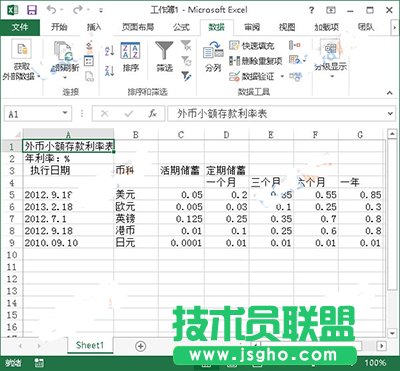
Task: Click the cancel X in formula bar
Action: click(105, 114)
